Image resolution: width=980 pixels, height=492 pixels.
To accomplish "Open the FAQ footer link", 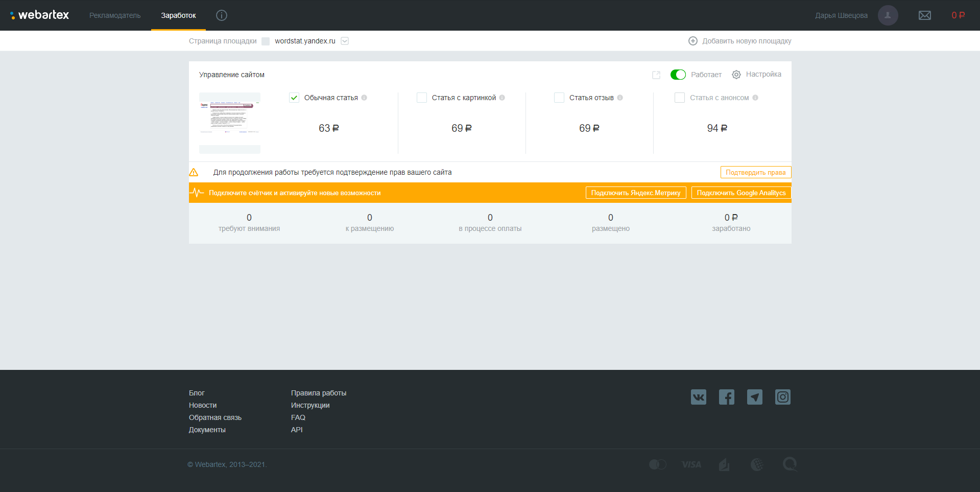I will 298,417.
